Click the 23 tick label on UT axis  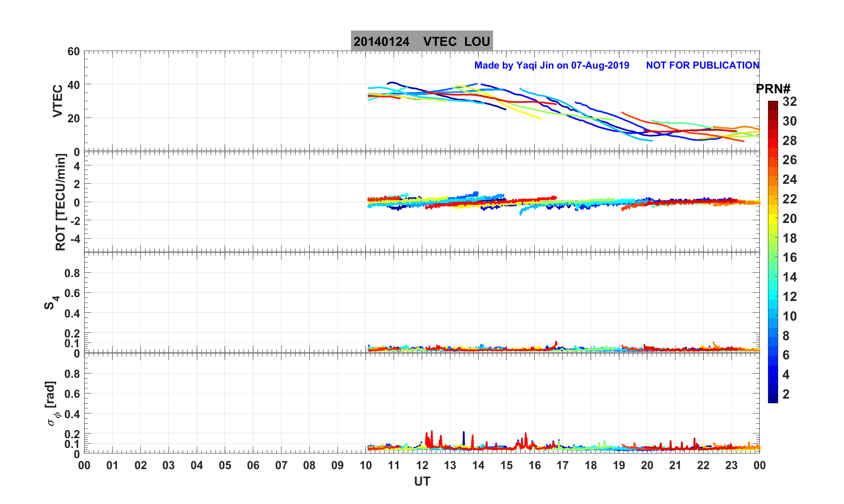coord(731,466)
